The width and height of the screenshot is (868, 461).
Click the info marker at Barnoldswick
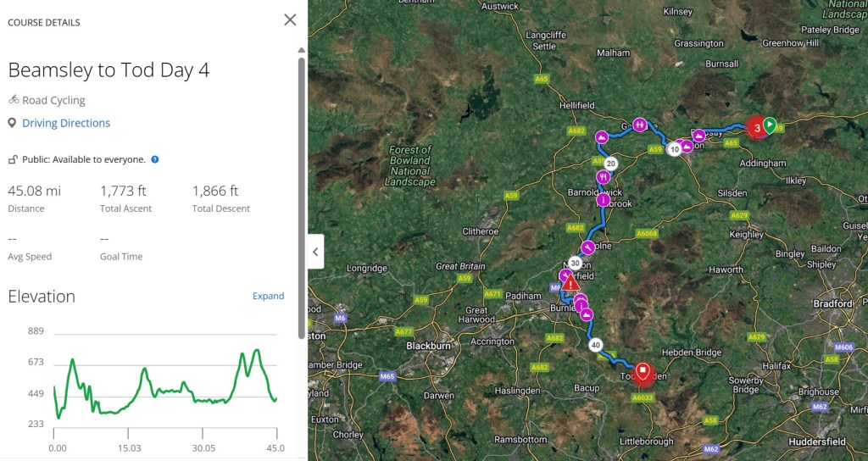tap(603, 200)
